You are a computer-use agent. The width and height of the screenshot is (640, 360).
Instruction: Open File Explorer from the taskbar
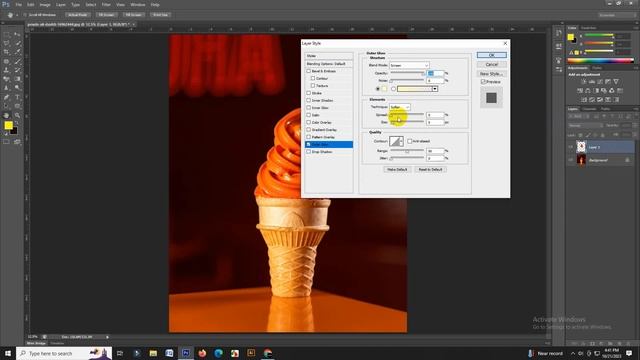(x=153, y=353)
